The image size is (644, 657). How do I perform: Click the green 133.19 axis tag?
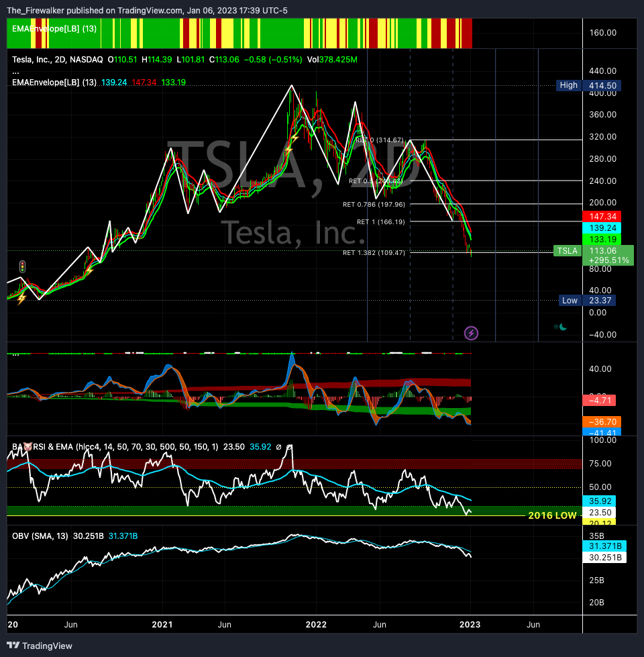[x=602, y=240]
